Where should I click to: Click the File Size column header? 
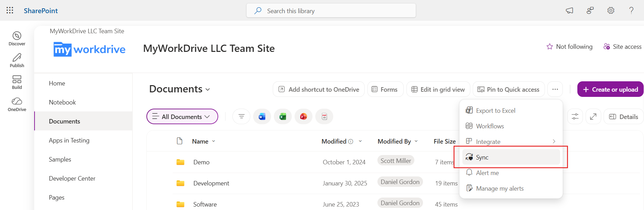click(445, 141)
